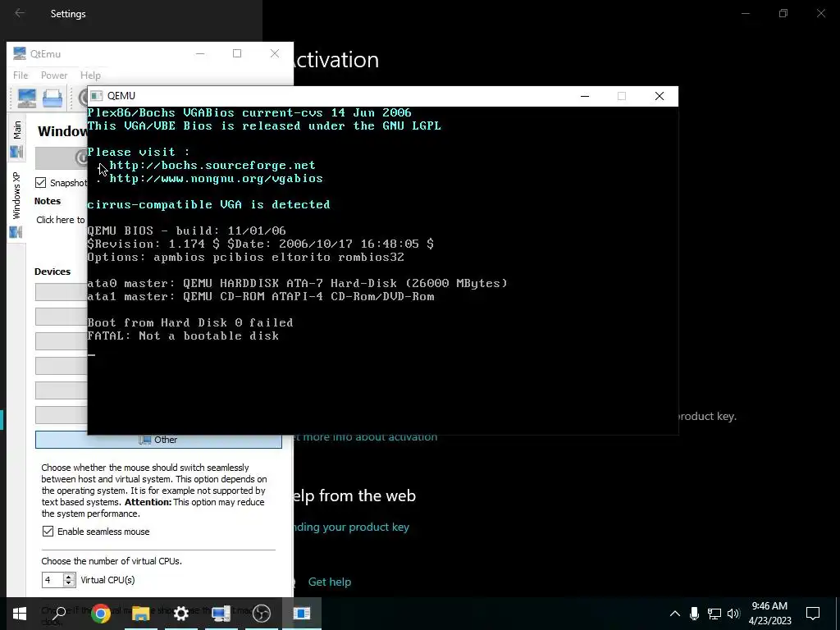Click the virtual CPUs number field

click(x=52, y=580)
